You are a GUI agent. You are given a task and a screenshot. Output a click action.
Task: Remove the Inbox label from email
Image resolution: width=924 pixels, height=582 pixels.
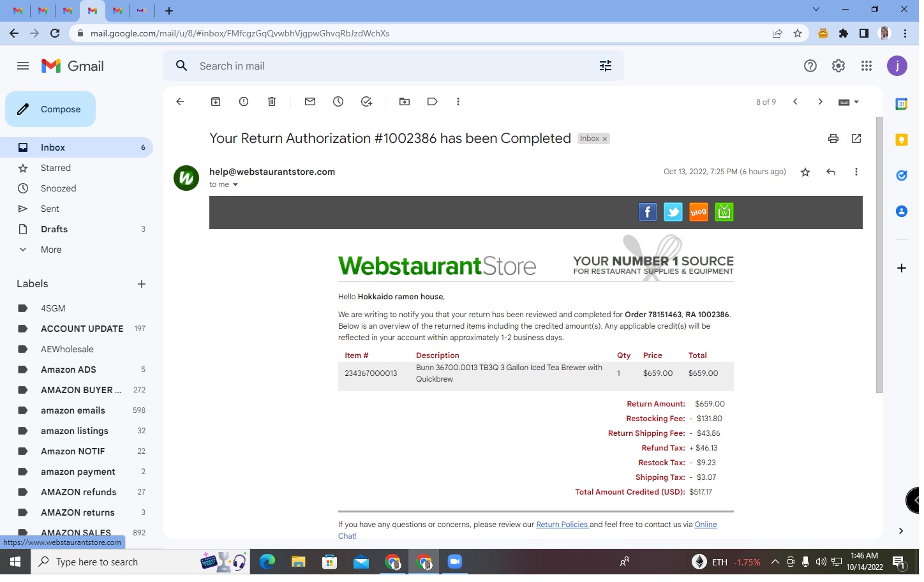[605, 139]
